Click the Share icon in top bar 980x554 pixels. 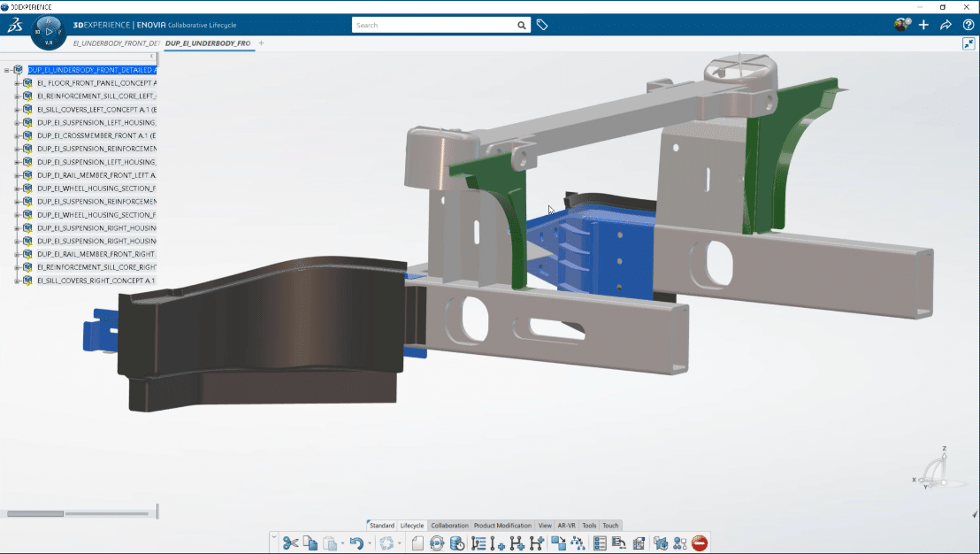pyautogui.click(x=946, y=25)
